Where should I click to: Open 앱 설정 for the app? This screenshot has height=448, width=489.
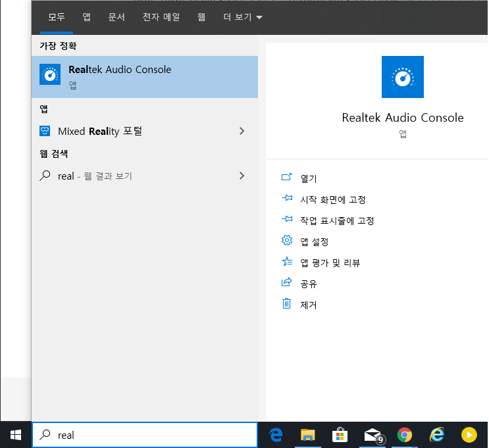[x=315, y=241]
